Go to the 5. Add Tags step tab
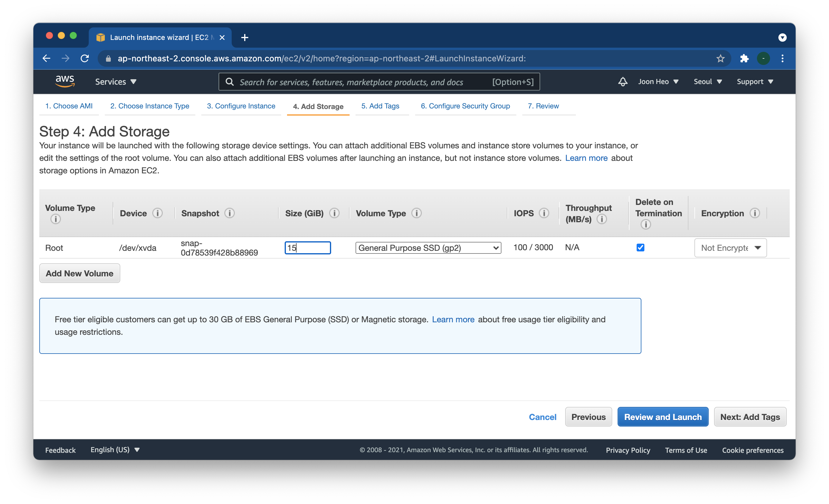The image size is (829, 504). point(380,106)
